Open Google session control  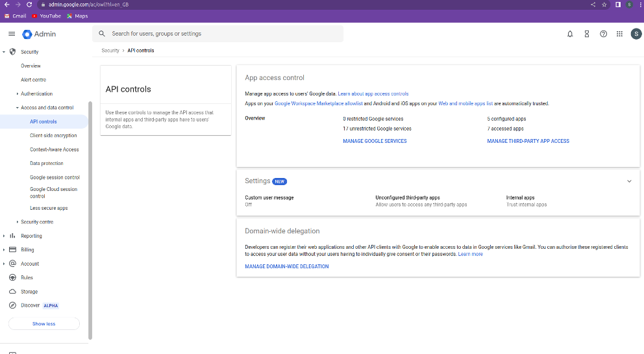55,177
